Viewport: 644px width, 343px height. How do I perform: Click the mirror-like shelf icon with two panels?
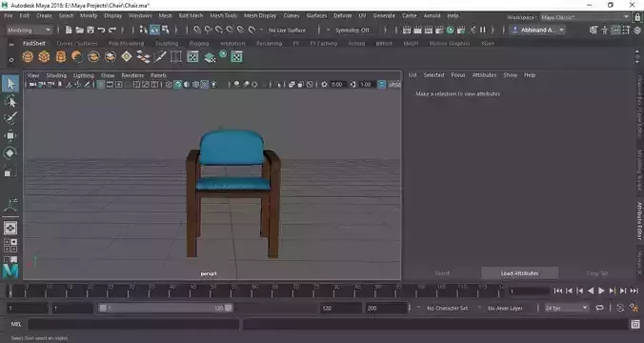click(176, 56)
